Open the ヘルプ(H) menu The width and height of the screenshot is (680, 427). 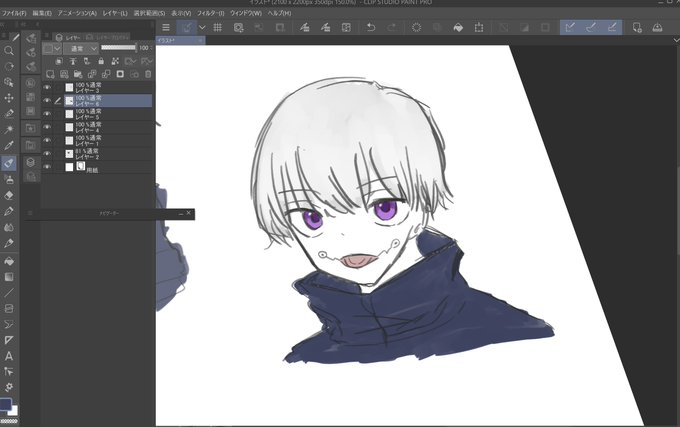click(x=279, y=13)
